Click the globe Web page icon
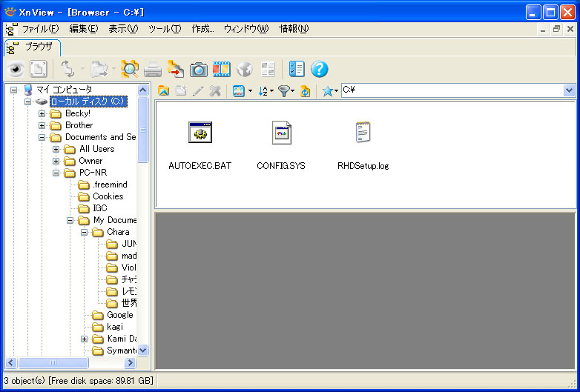 [x=245, y=69]
